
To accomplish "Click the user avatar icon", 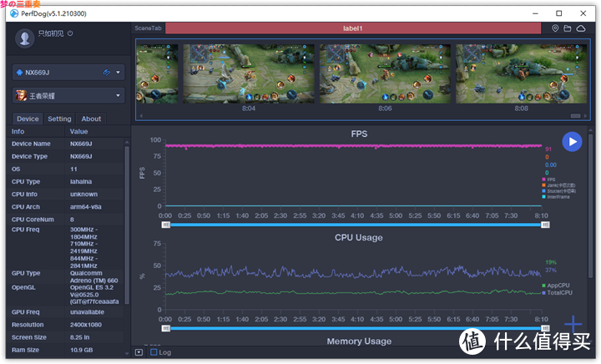I will [25, 38].
